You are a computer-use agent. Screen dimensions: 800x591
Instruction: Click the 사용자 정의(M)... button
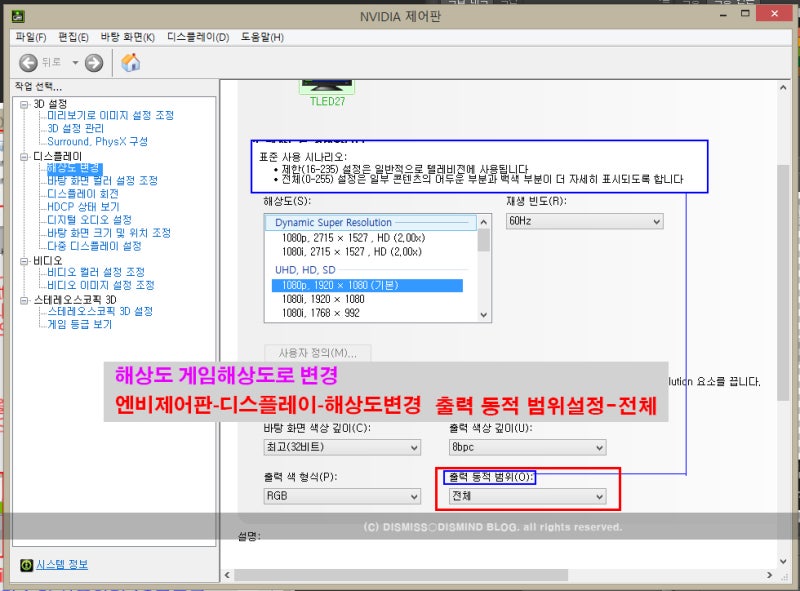pyautogui.click(x=318, y=353)
